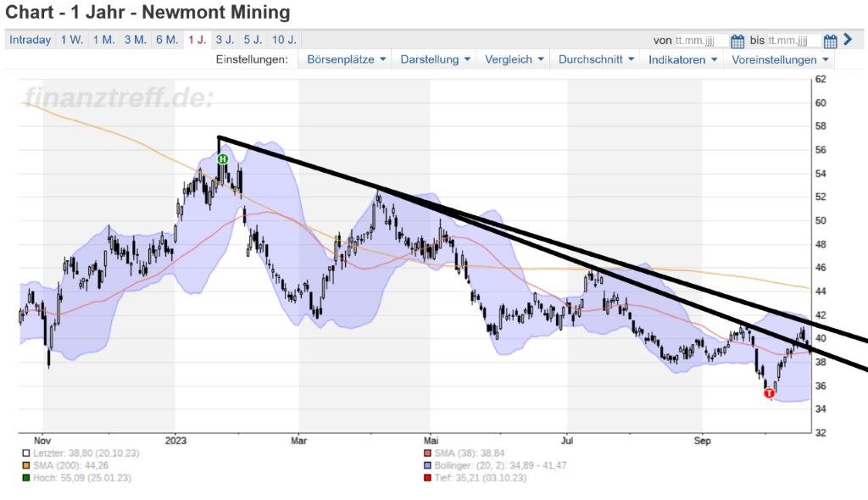Click the blue arrow to apply date range
The image size is (868, 500).
point(848,39)
